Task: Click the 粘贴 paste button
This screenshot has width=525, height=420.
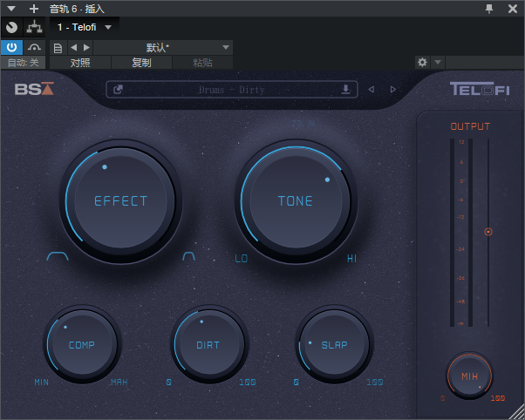Action: coord(202,63)
